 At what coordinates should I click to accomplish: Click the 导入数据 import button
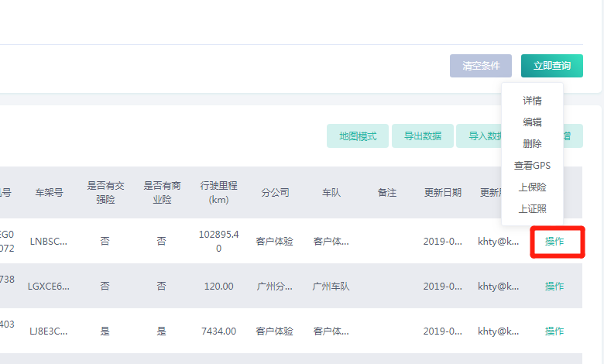click(x=479, y=136)
